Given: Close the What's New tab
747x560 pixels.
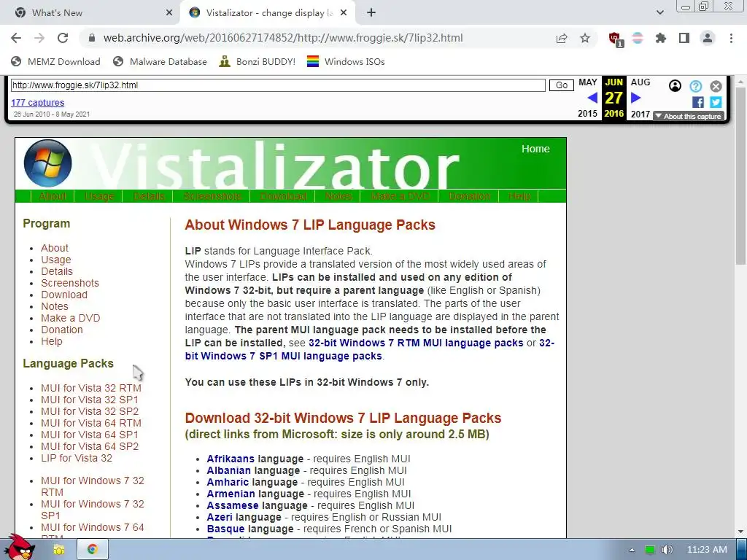Looking at the screenshot, I should [x=169, y=13].
